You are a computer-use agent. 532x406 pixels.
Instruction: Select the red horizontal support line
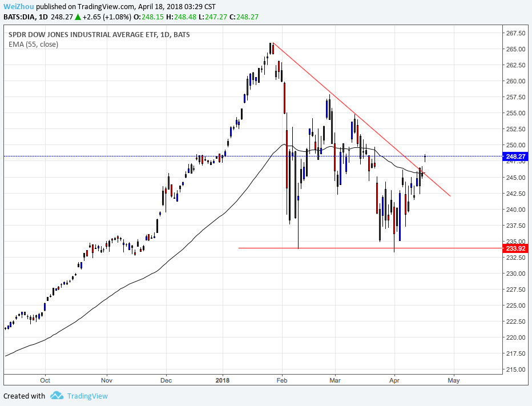(x=370, y=248)
